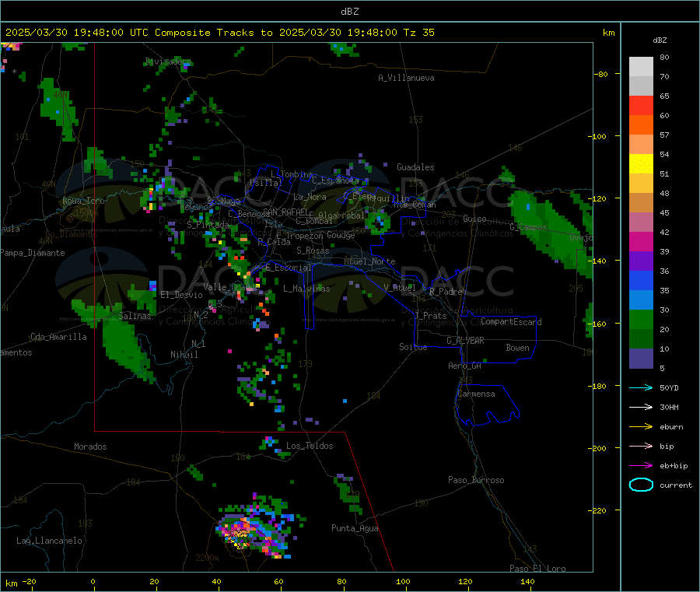This screenshot has width=700, height=592.
Task: Click the 'Pampa_Diamante' map label
Action: (33, 253)
